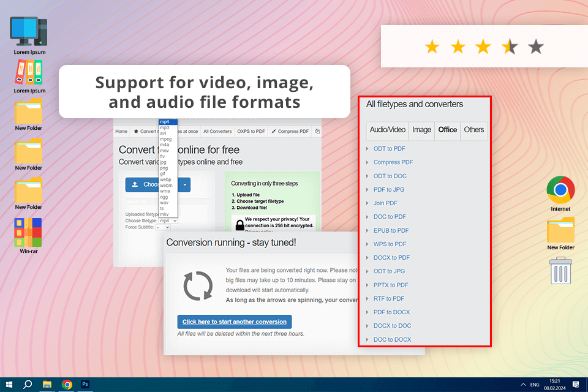Open the PDF to DOCX converter link
Viewport: 588px width, 392px height.
(391, 312)
